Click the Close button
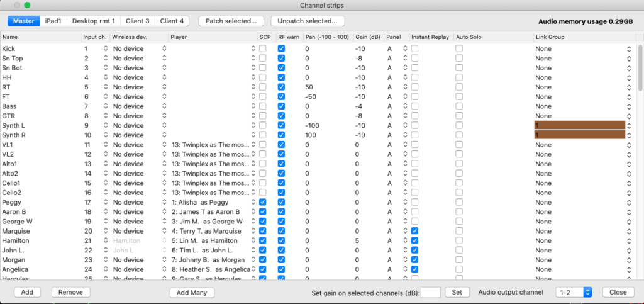 [618, 292]
